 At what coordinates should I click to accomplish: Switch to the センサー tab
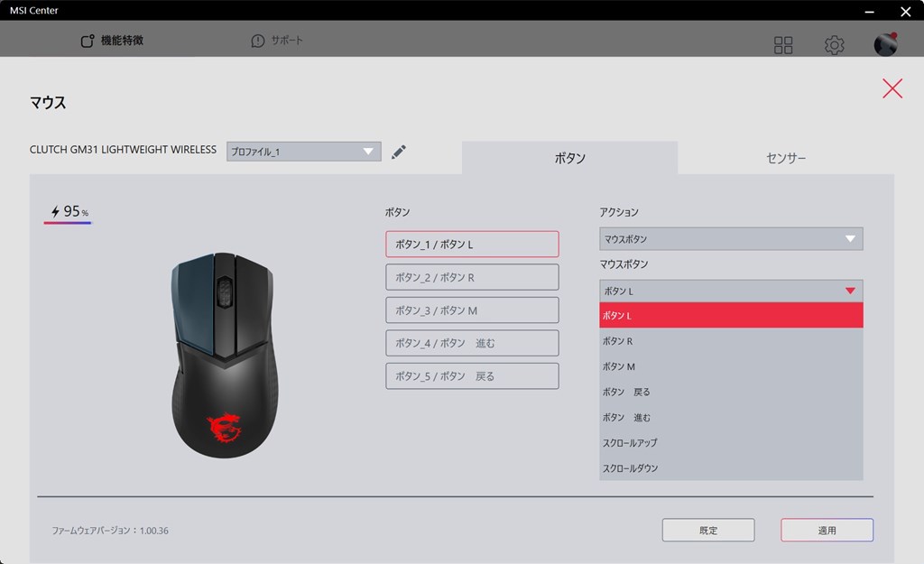click(786, 158)
